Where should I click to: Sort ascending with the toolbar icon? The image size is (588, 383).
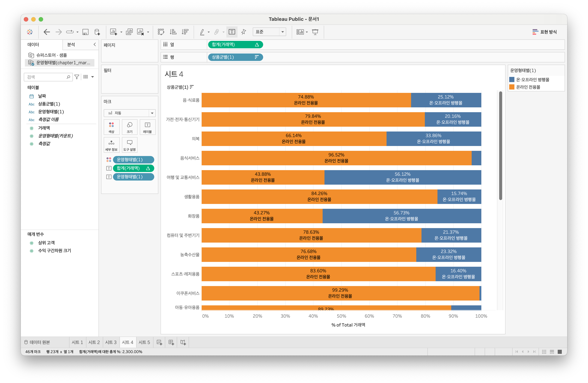173,32
